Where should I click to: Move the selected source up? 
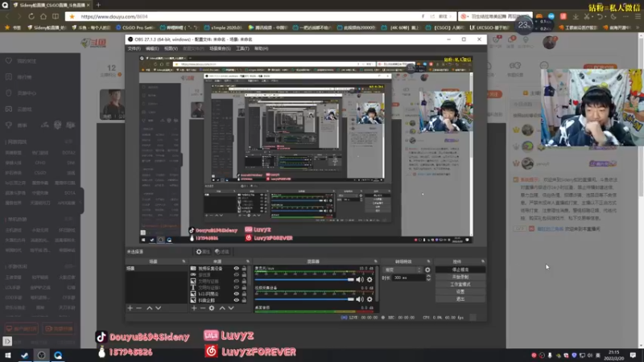[222, 308]
